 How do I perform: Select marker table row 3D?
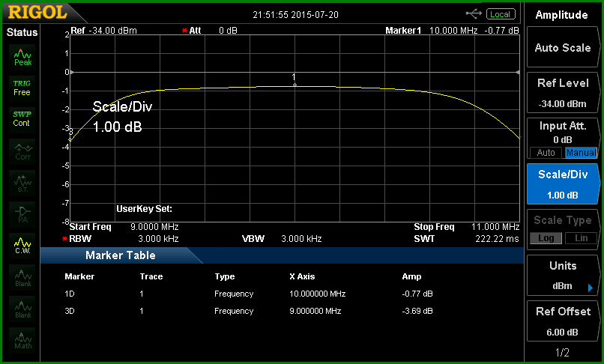coord(249,311)
